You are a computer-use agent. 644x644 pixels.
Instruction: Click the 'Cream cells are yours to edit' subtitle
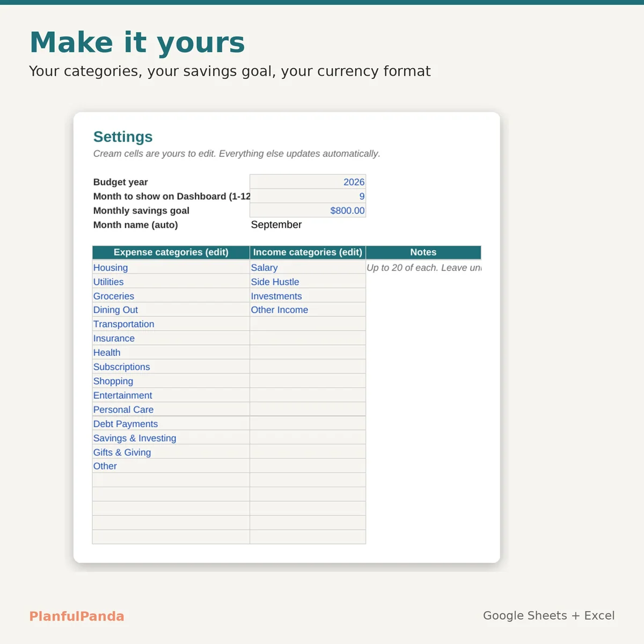(x=237, y=153)
